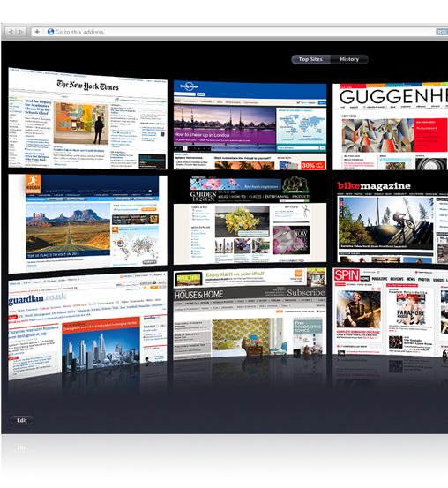Click the SPIN red logo
The width and height of the screenshot is (448, 488).
click(347, 275)
